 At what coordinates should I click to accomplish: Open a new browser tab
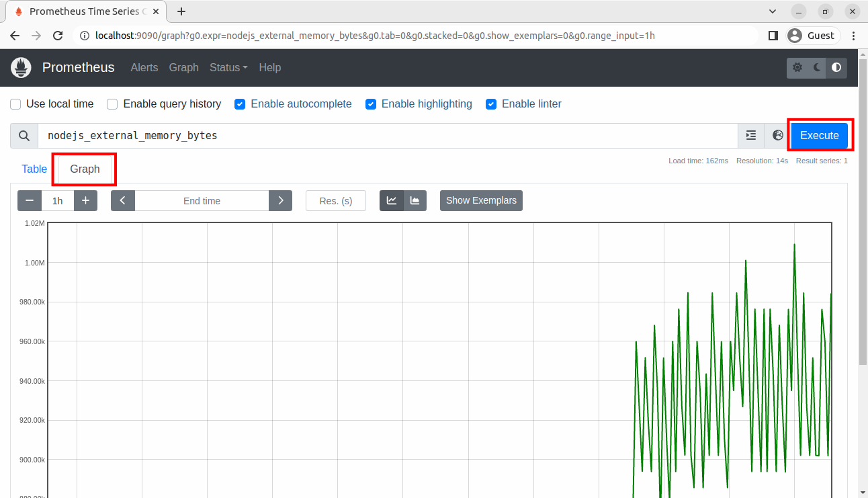(181, 11)
